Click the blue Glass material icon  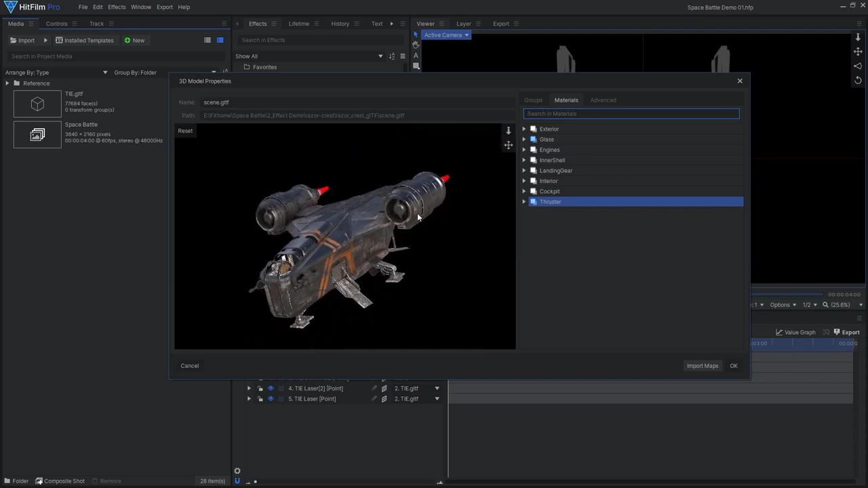(x=534, y=140)
